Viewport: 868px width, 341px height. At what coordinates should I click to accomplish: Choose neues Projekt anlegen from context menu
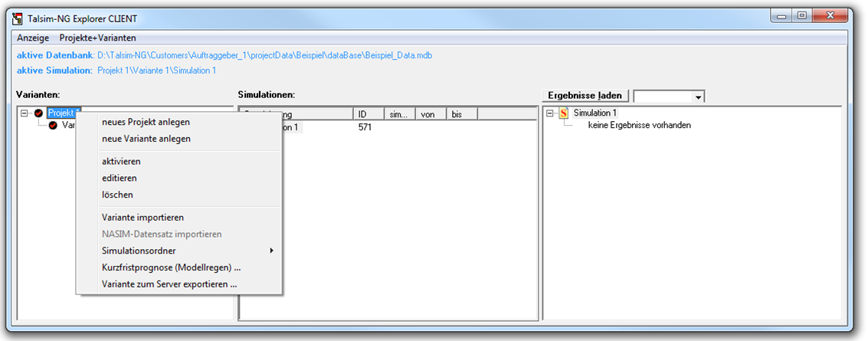(x=146, y=122)
